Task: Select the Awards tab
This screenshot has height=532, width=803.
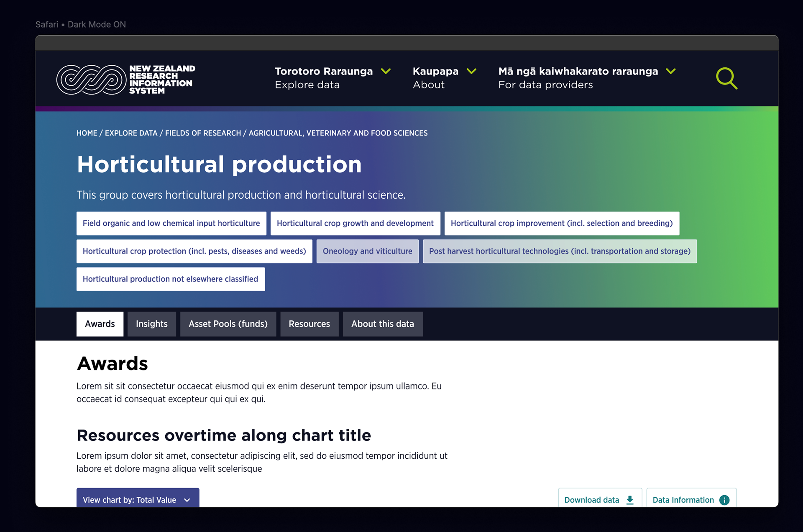Action: 100,324
